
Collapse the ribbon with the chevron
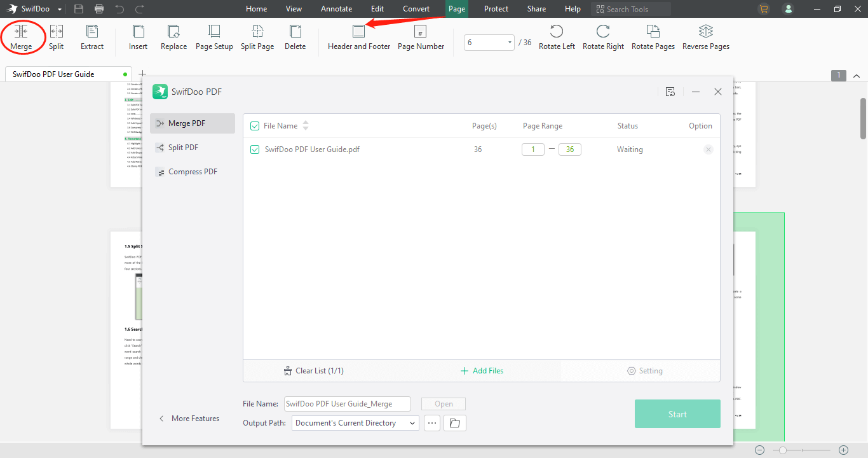click(857, 76)
